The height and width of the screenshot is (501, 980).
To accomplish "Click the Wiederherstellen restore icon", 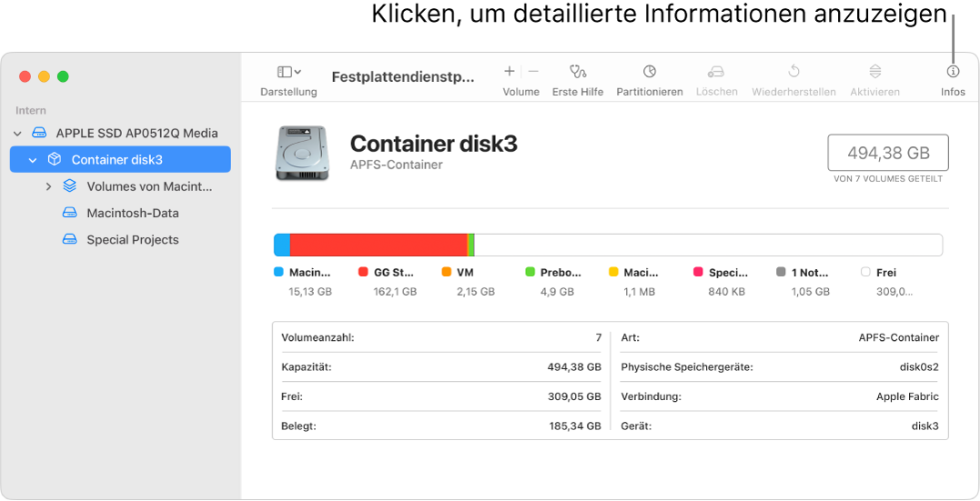I will click(793, 71).
